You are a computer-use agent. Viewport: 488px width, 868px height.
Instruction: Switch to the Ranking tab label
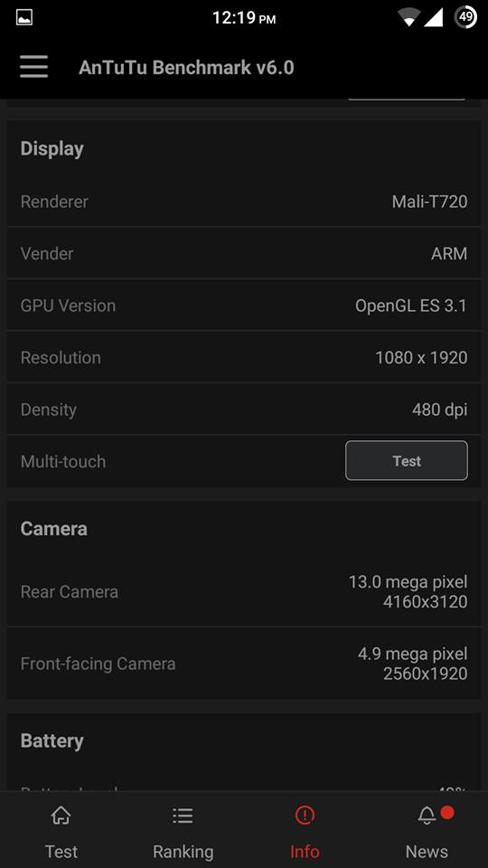point(183,851)
